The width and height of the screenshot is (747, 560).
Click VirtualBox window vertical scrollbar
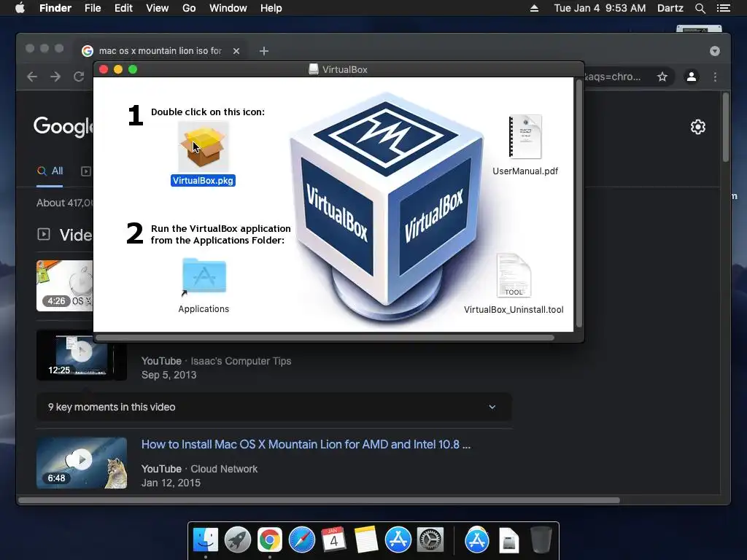[x=578, y=205]
